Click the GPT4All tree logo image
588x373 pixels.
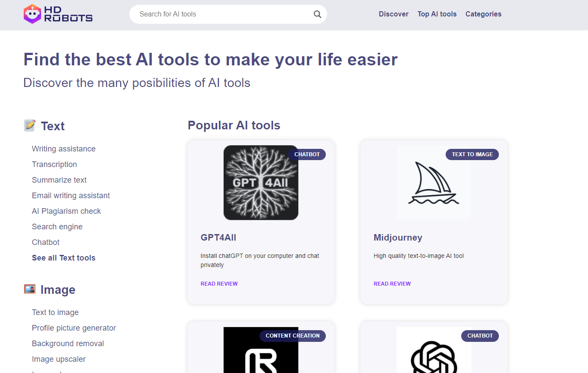(260, 183)
